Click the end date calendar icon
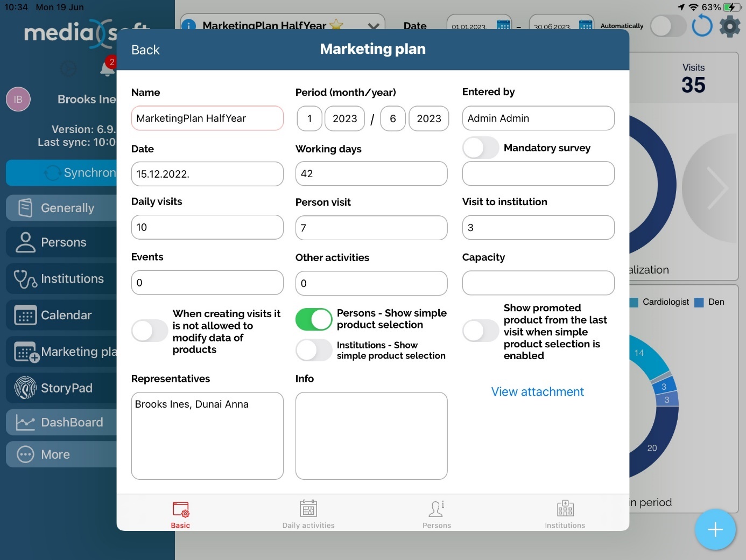Viewport: 746px width, 560px height. click(586, 25)
